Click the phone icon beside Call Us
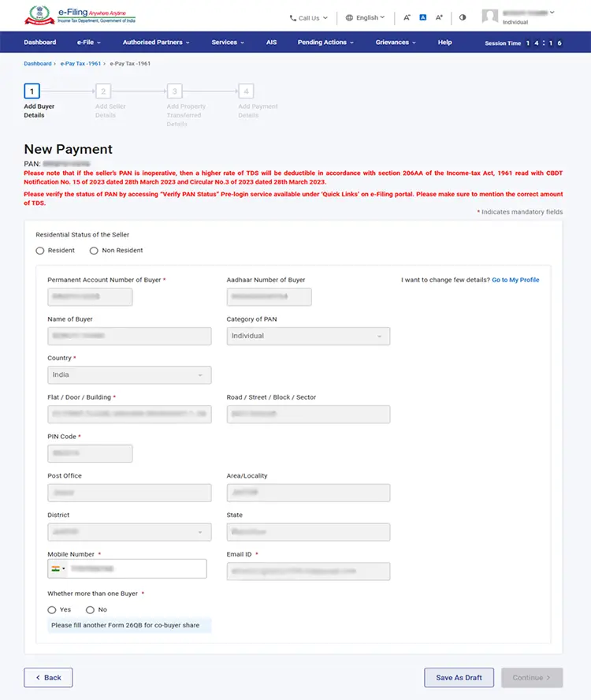The image size is (591, 700). click(293, 18)
